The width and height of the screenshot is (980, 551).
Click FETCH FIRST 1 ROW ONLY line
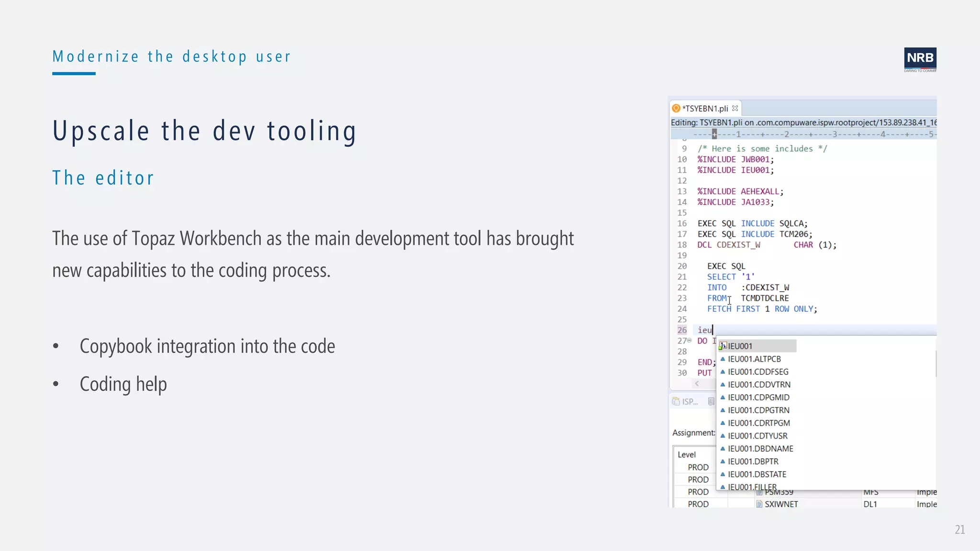(762, 309)
